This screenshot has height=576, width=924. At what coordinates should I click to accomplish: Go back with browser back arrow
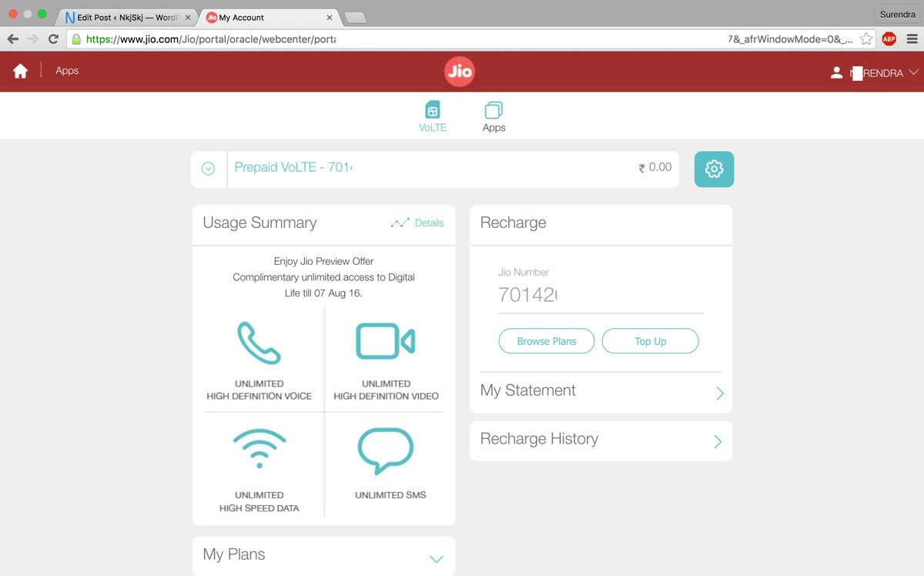(12, 39)
